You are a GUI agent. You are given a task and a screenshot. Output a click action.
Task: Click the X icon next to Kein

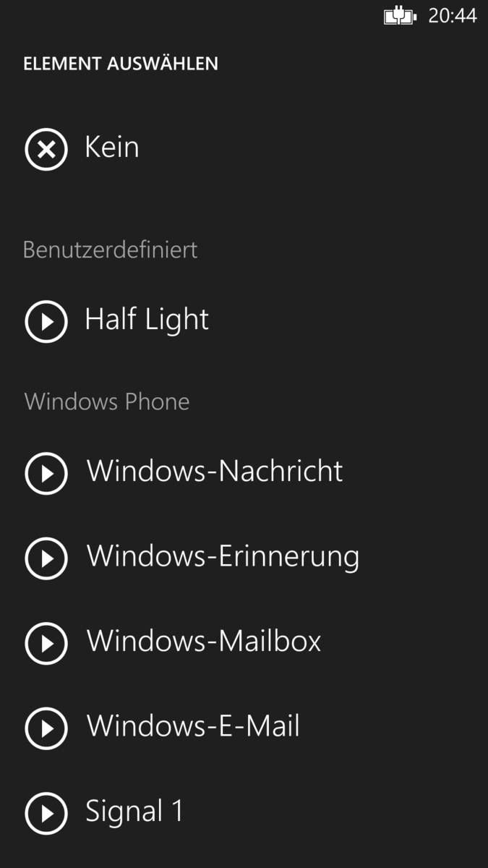pos(46,150)
